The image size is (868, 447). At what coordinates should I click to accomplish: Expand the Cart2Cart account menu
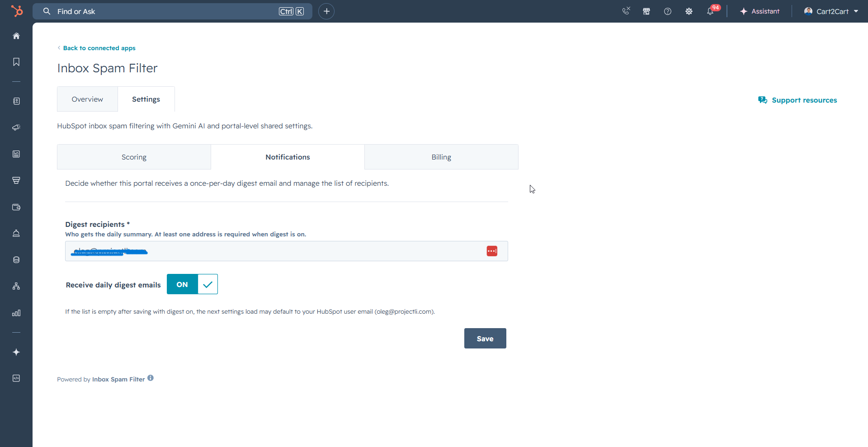point(831,11)
